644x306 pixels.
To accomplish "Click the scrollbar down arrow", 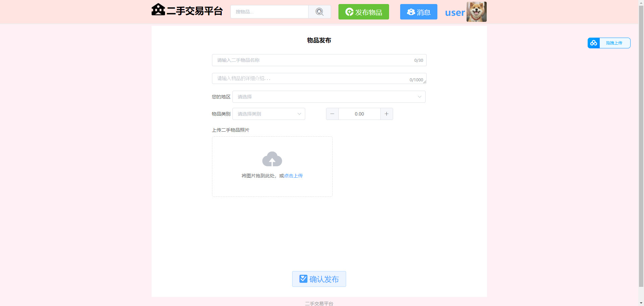I will (641, 303).
